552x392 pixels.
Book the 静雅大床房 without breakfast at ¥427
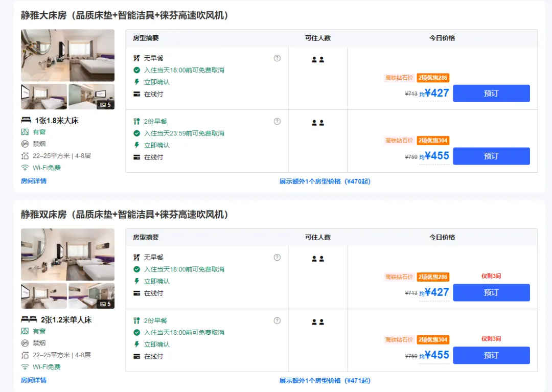[x=491, y=94]
